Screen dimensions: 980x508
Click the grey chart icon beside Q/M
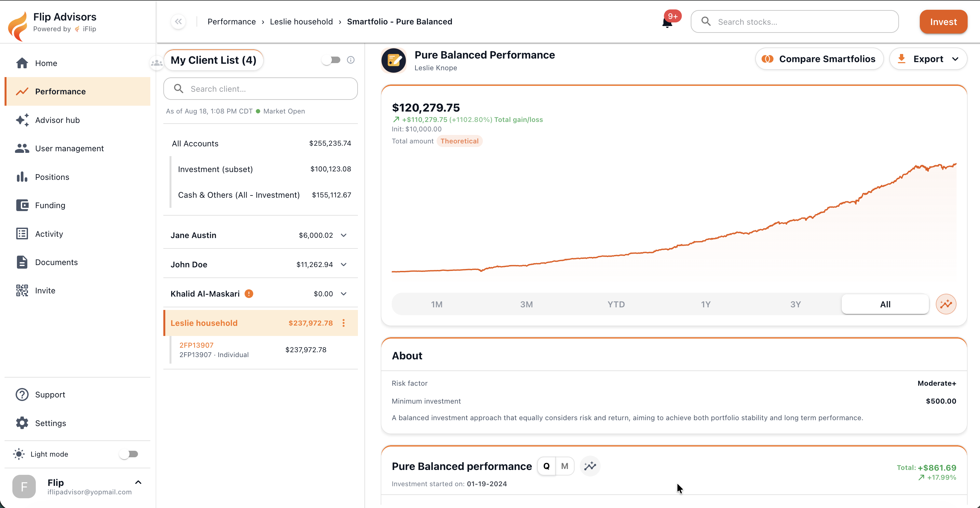click(x=590, y=466)
